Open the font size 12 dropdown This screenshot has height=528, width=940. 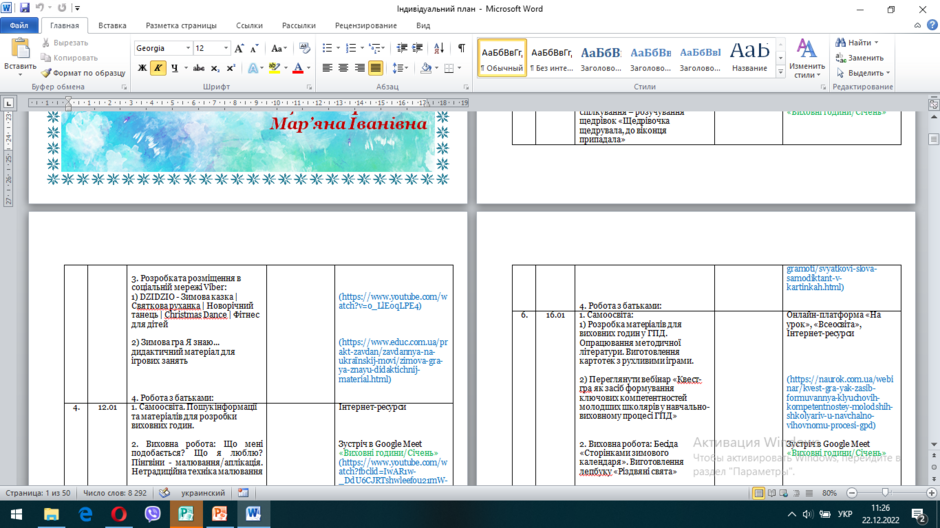(x=225, y=48)
